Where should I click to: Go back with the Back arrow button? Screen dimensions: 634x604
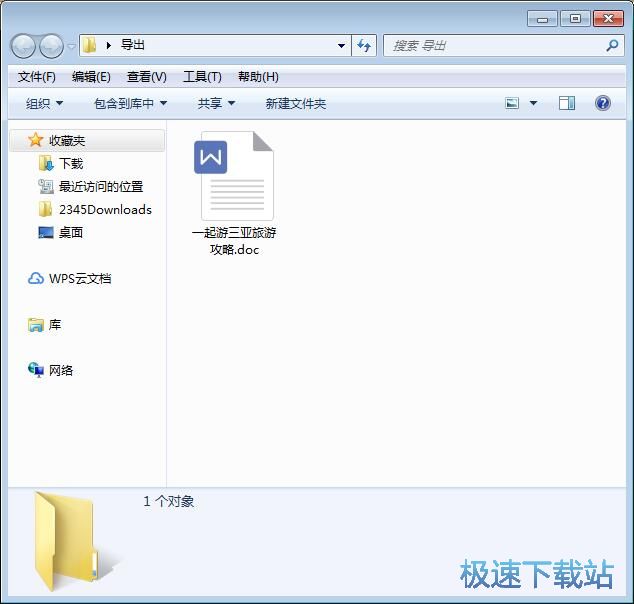pyautogui.click(x=23, y=46)
